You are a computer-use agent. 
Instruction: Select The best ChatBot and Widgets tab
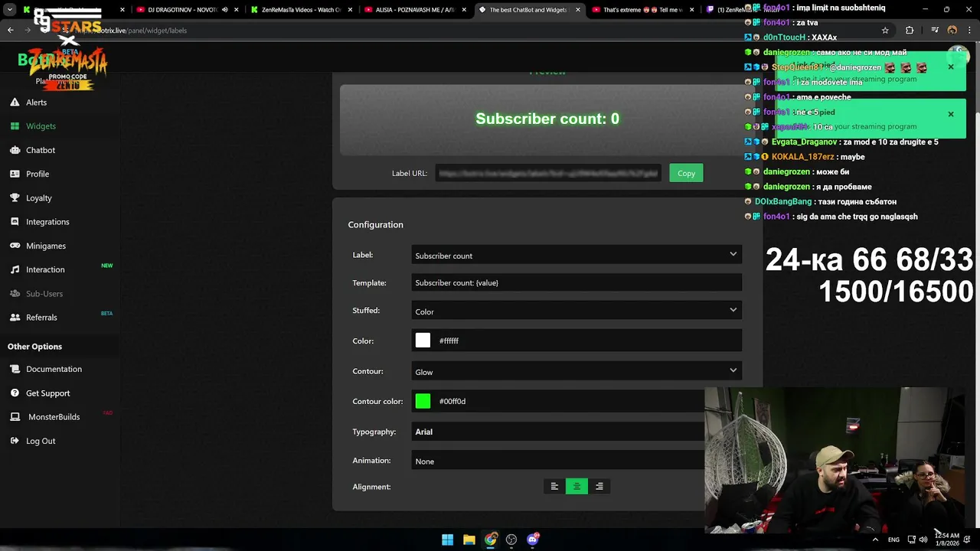tap(528, 10)
